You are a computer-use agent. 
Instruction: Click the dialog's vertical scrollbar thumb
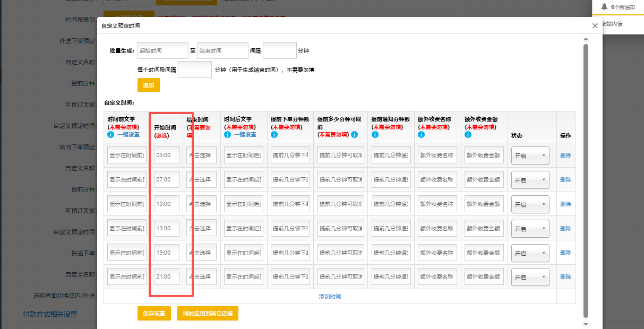tap(586, 180)
